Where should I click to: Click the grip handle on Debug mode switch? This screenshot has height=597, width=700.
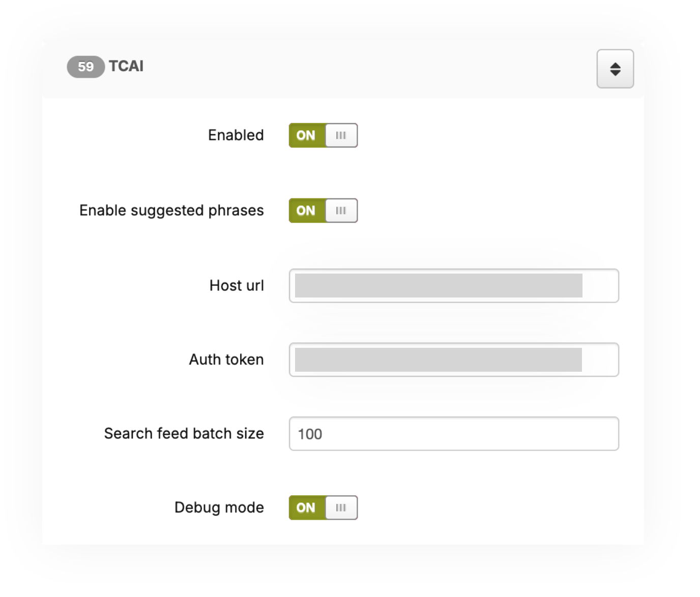[x=341, y=508]
